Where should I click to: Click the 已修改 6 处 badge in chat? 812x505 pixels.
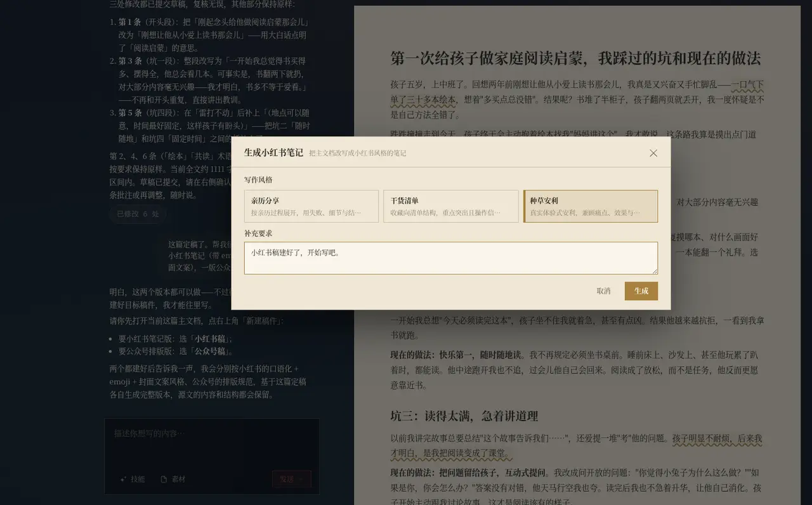(x=138, y=214)
